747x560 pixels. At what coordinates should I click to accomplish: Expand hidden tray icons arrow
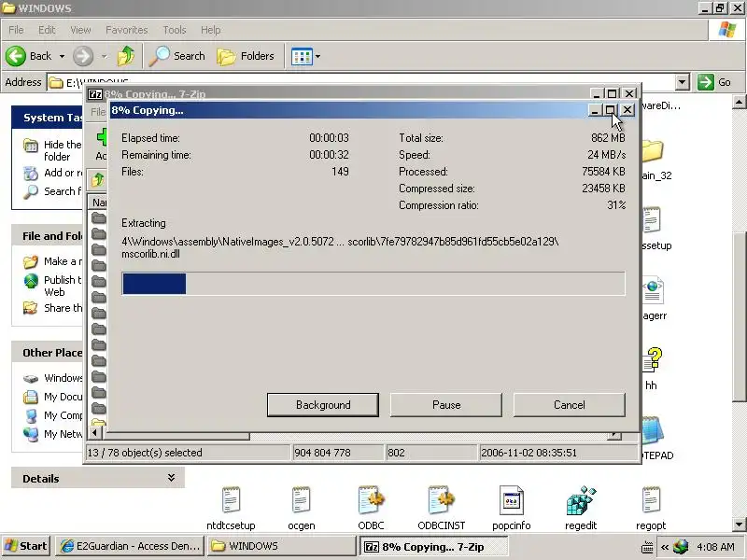[665, 547]
